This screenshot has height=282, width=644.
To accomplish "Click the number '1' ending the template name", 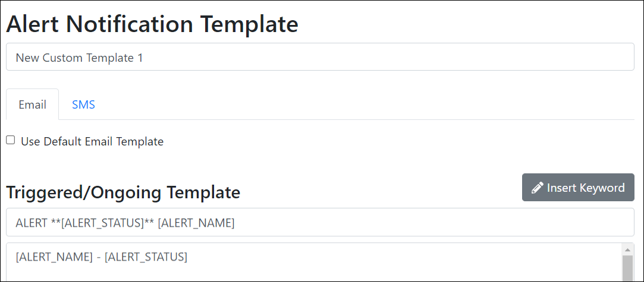I will click(x=140, y=58).
